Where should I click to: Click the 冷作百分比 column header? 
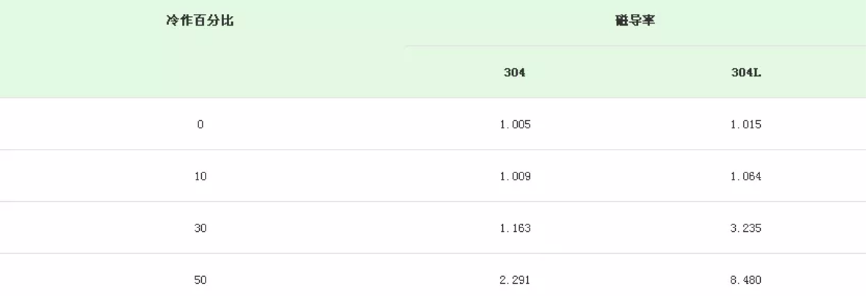click(x=200, y=21)
